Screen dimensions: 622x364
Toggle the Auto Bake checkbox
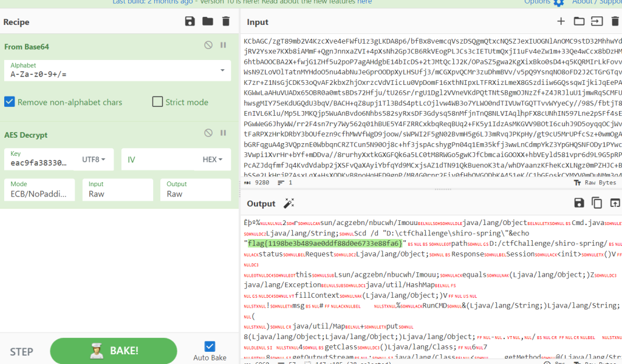210,346
